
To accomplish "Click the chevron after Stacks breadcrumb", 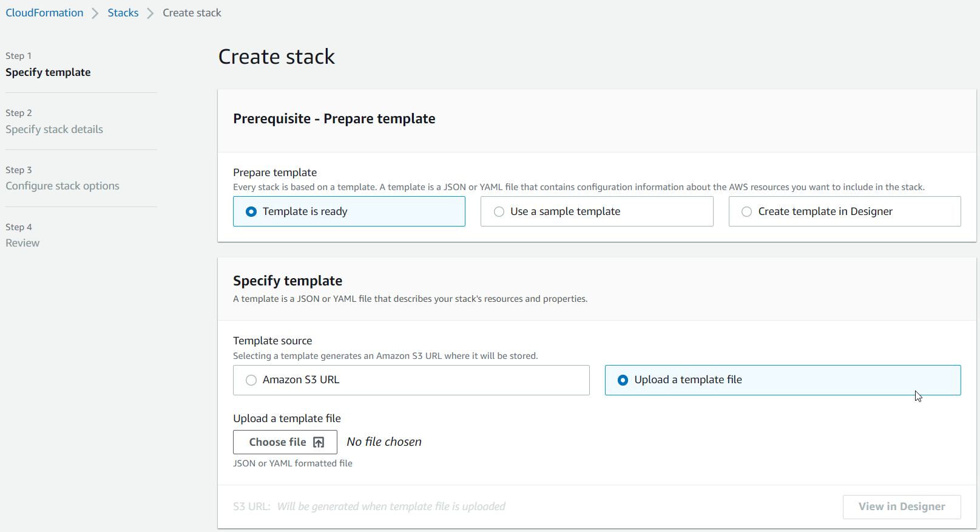I will tap(150, 13).
